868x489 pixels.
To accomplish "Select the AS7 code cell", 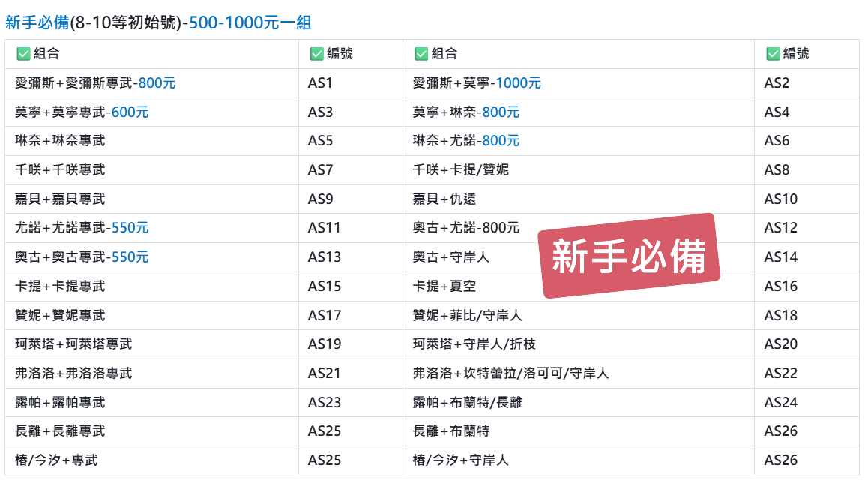I will [320, 170].
